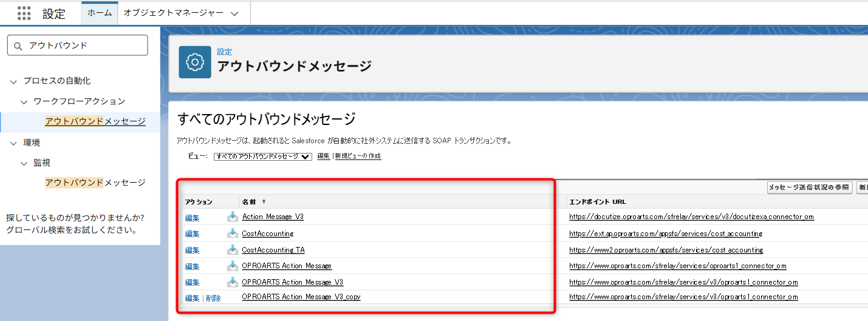Click the 新規ビューの作成 link

point(358,156)
